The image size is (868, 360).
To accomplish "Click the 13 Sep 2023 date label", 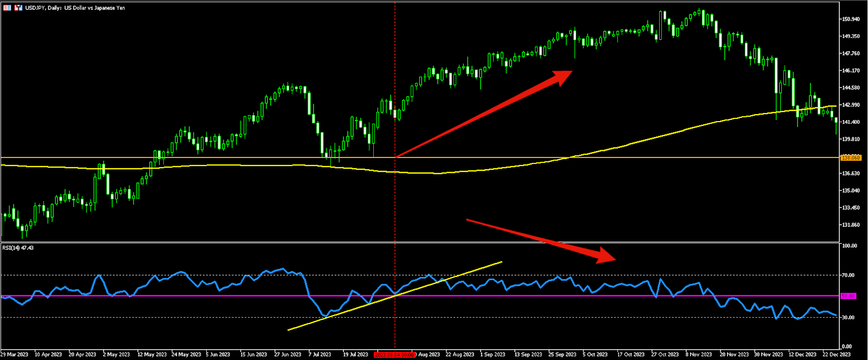I will 528,355.
